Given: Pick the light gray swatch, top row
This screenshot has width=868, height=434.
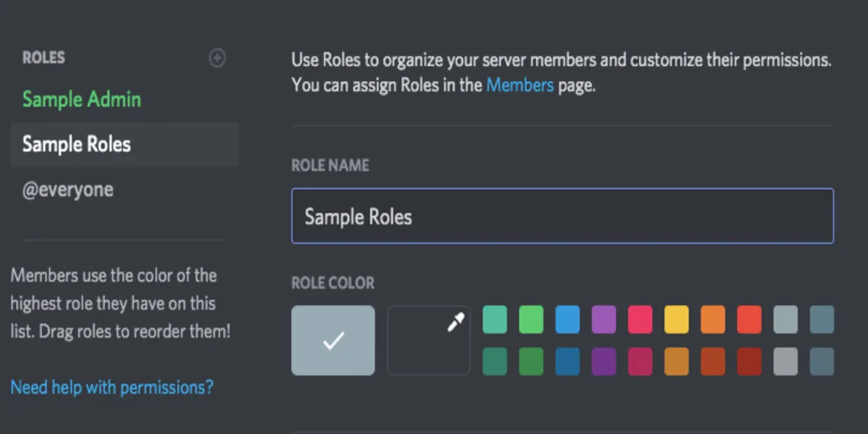Looking at the screenshot, I should tap(786, 319).
